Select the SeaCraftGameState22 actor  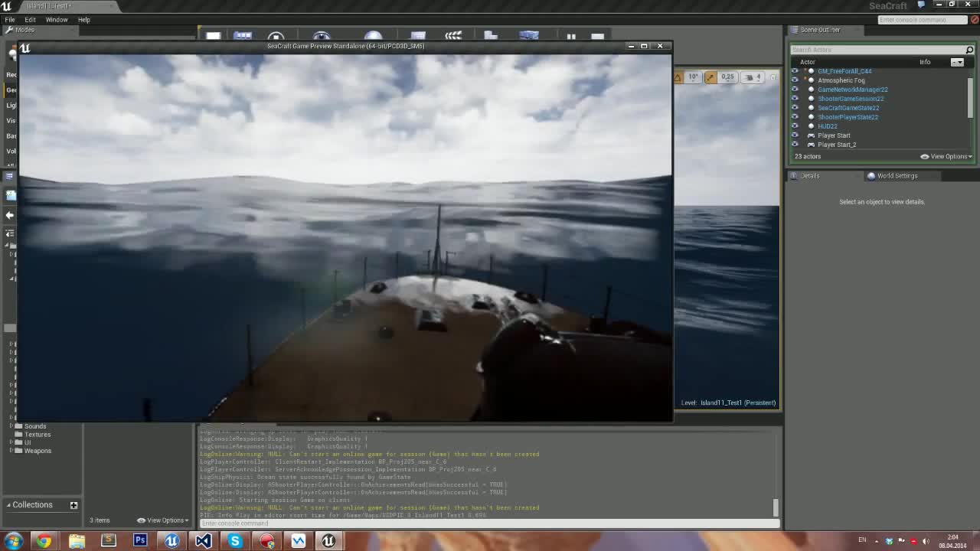[x=848, y=108]
